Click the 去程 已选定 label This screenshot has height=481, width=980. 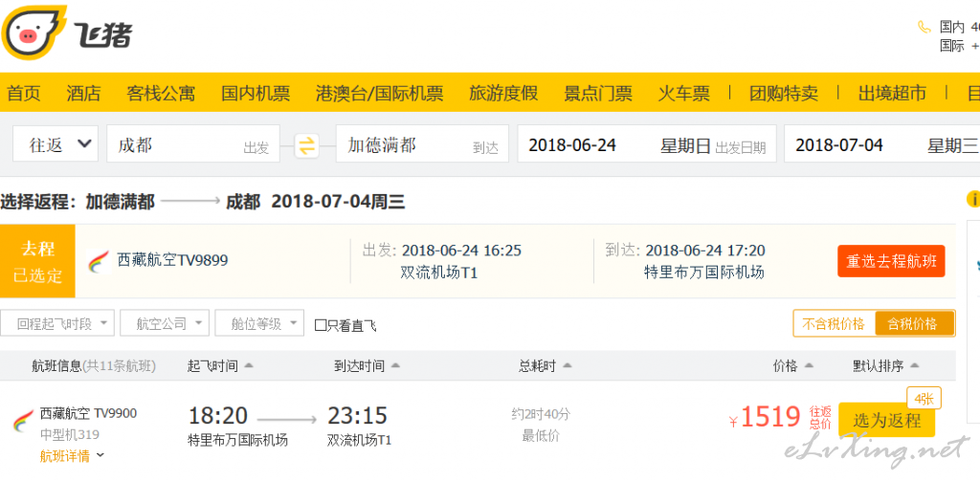(37, 261)
